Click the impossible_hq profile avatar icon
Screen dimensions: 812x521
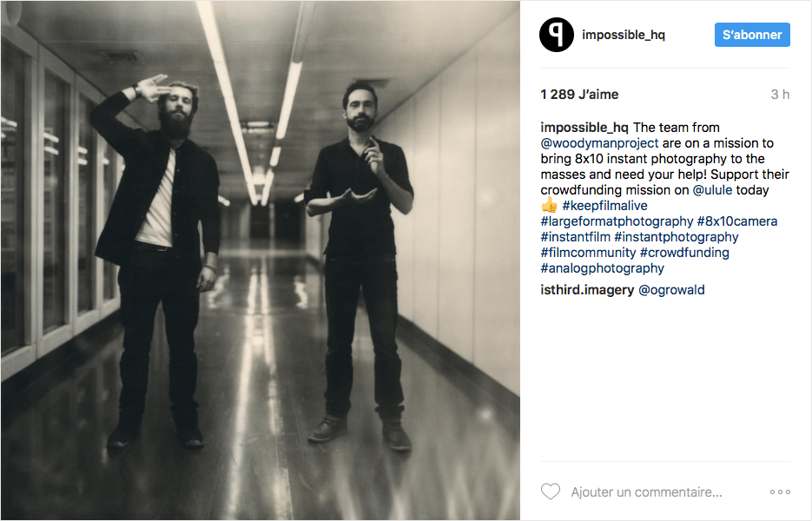556,35
